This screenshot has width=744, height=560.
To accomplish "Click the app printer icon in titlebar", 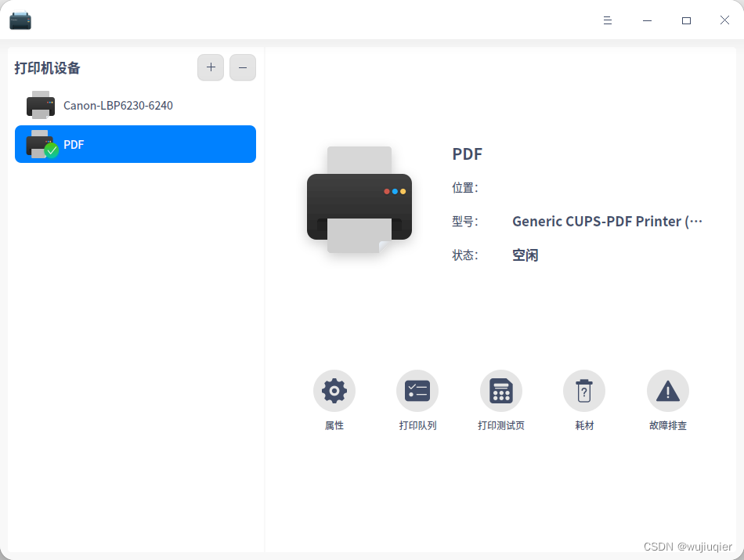I will point(20,20).
